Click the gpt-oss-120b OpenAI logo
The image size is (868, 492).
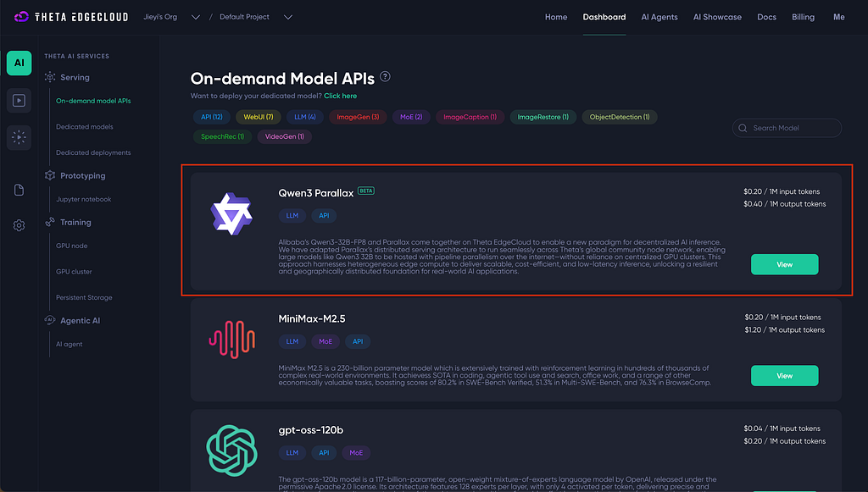coord(231,451)
